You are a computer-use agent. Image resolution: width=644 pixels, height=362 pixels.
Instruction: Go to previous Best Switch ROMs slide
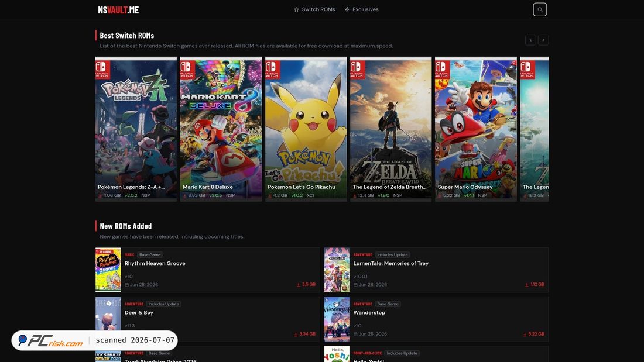(530, 40)
